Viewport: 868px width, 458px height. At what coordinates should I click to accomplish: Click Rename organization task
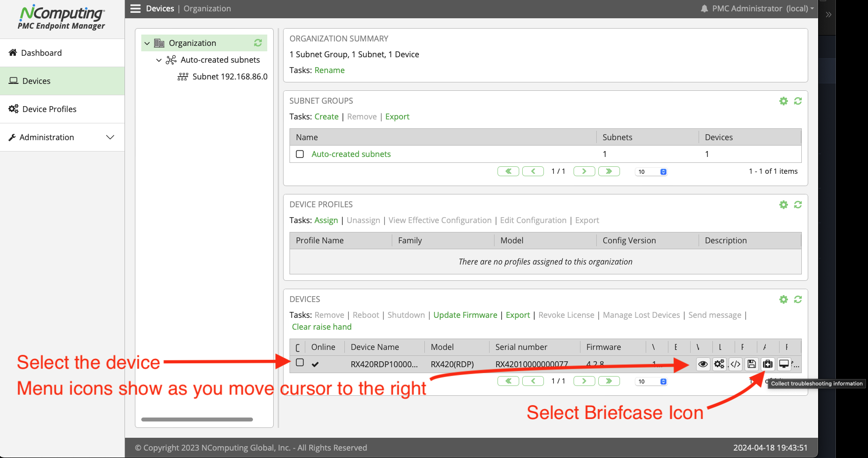330,70
